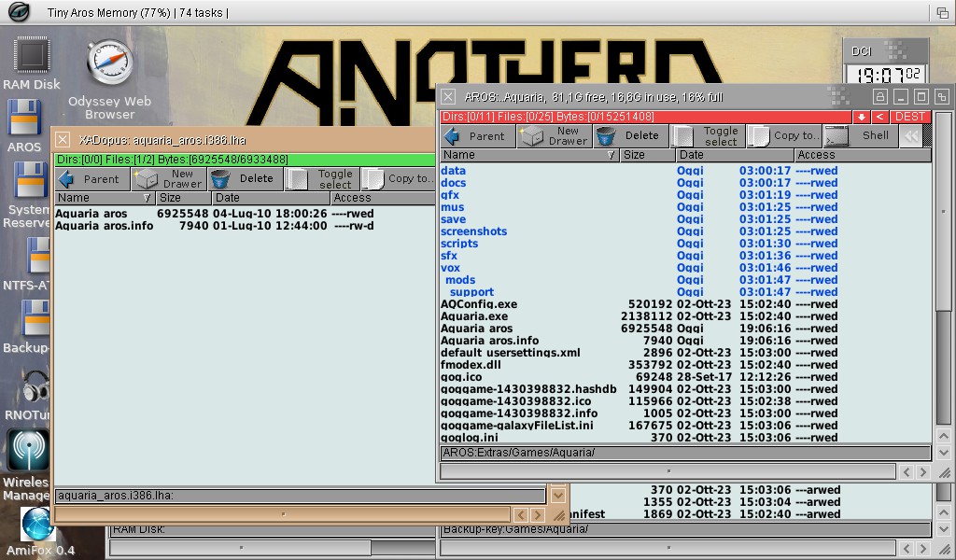The height and width of the screenshot is (560, 956).
Task: Click Toggle select in the XADopus window
Action: [322, 179]
